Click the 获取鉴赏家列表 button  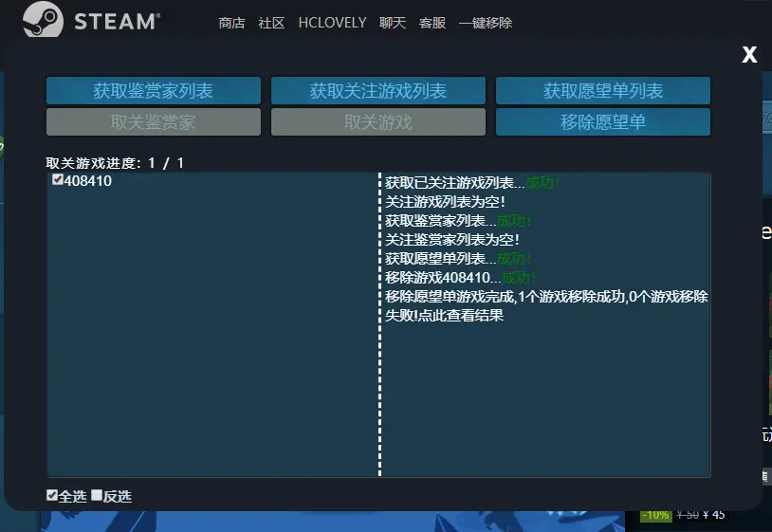[x=153, y=90]
